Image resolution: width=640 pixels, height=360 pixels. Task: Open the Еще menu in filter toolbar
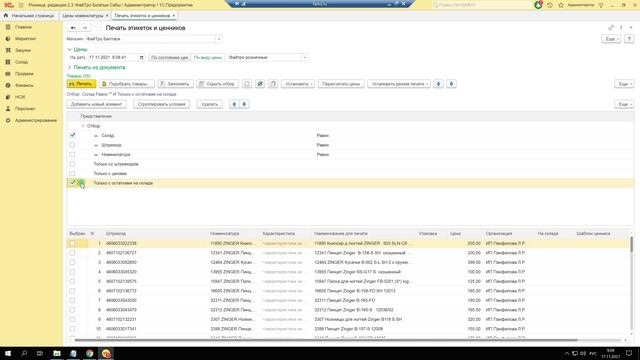pos(624,104)
